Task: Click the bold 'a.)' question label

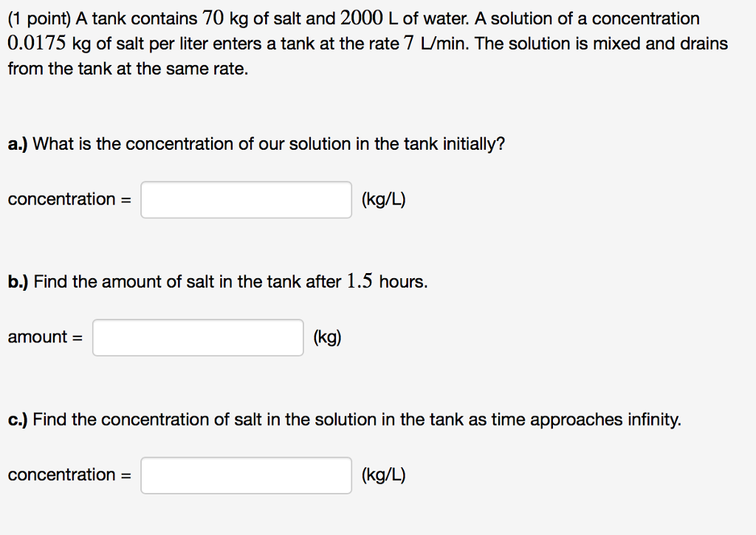Action: (x=18, y=143)
